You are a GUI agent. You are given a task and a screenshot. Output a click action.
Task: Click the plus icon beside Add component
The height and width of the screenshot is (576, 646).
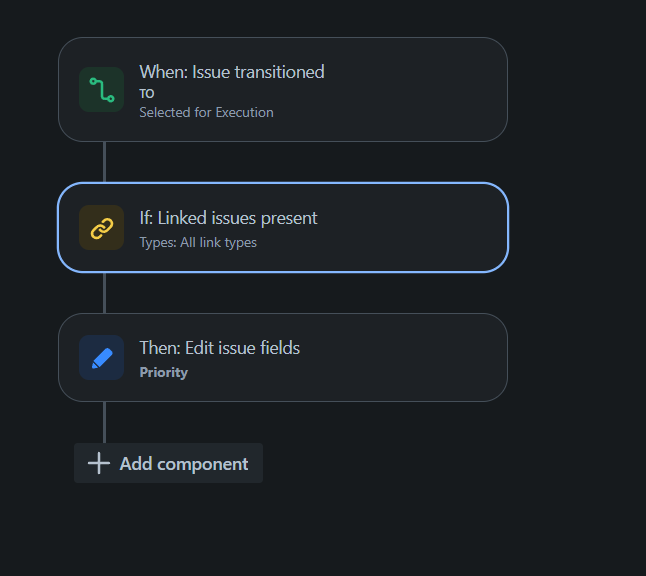point(98,463)
